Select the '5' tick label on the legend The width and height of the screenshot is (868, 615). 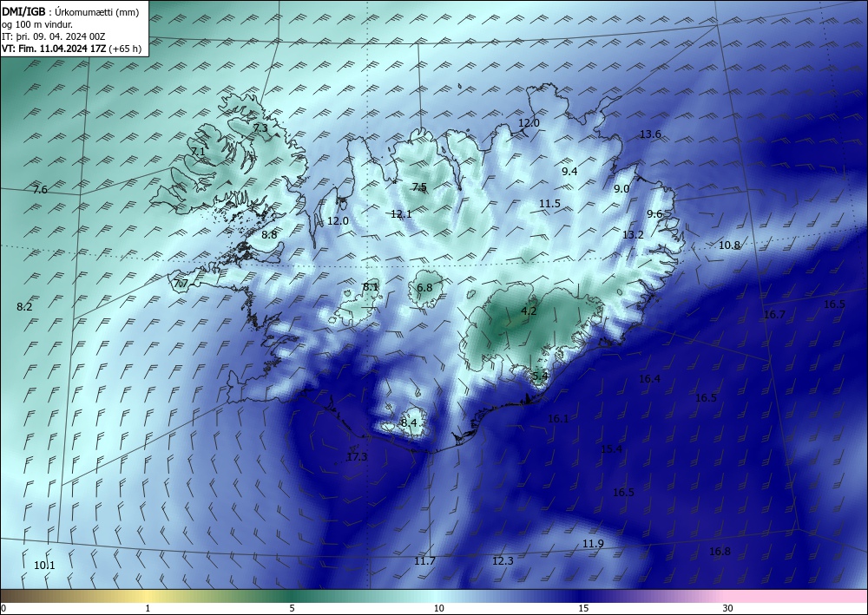(292, 609)
